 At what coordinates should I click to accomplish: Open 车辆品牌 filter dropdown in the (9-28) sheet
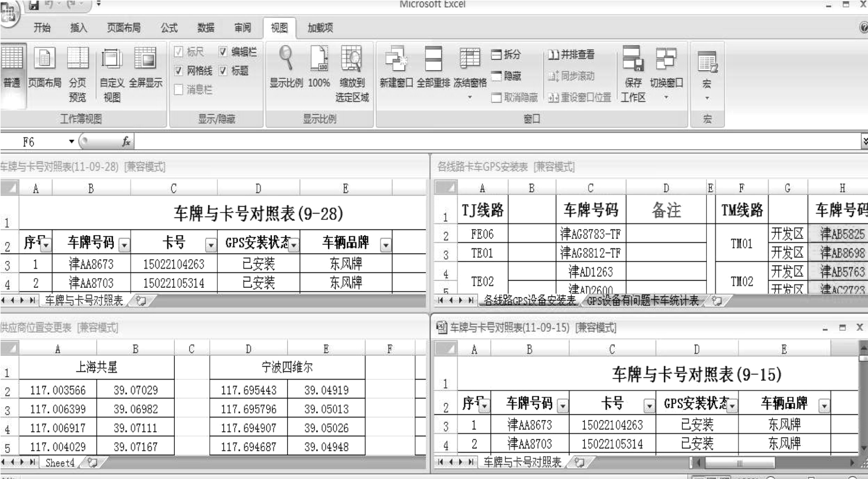[x=386, y=245]
